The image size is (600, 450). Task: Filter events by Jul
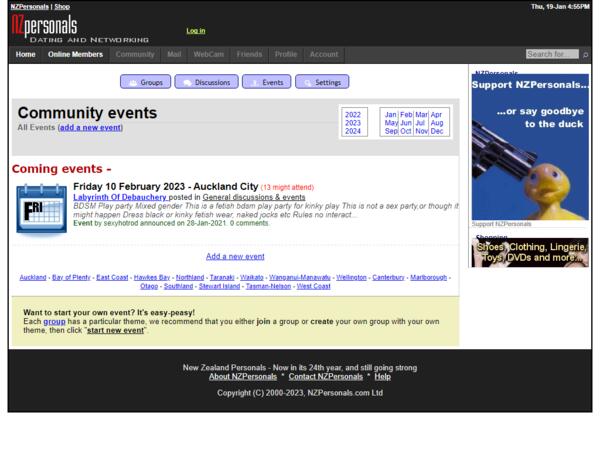coord(420,123)
